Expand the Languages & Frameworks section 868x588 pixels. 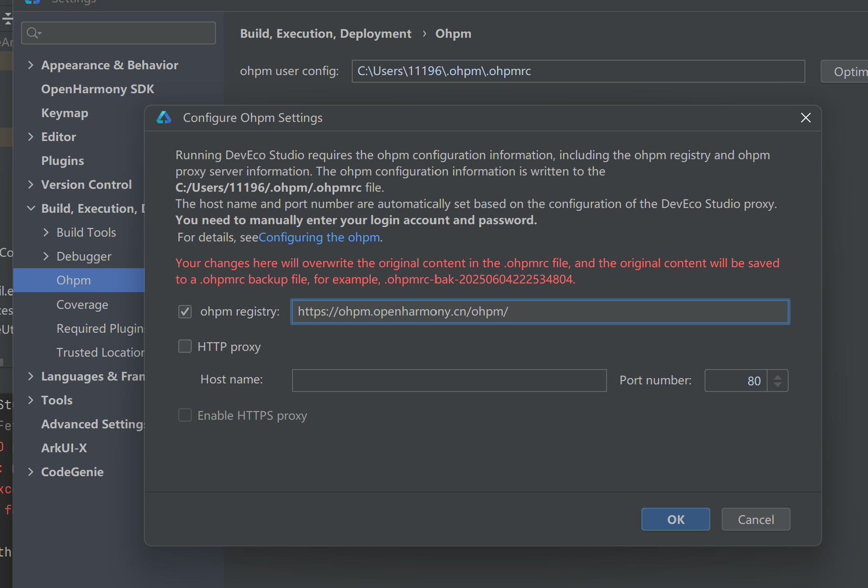(31, 376)
